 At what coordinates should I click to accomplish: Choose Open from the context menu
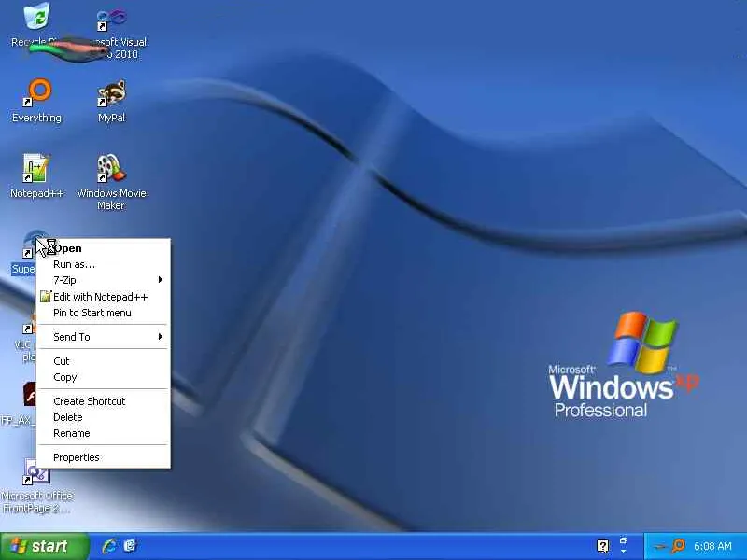pos(104,248)
